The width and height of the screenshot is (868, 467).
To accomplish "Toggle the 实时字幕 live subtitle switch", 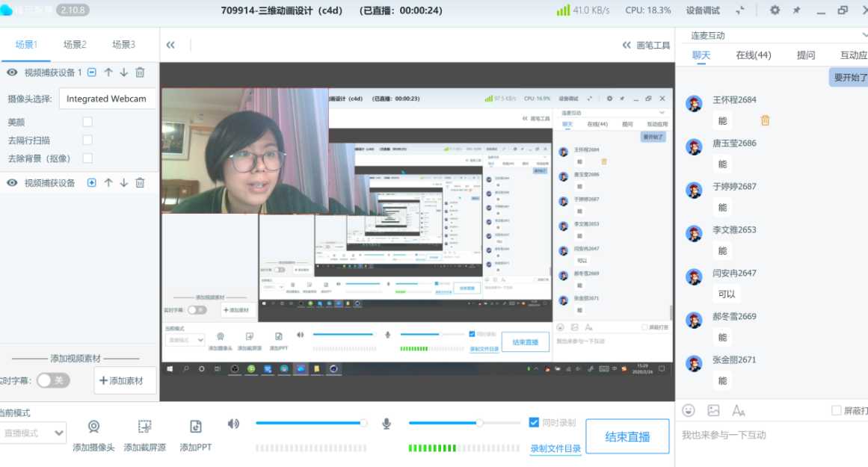I will click(x=53, y=380).
